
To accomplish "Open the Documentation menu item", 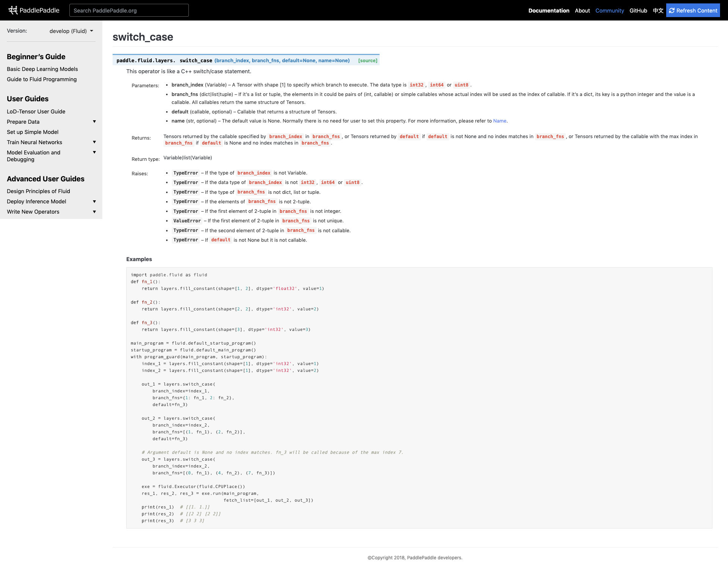I will (x=549, y=11).
